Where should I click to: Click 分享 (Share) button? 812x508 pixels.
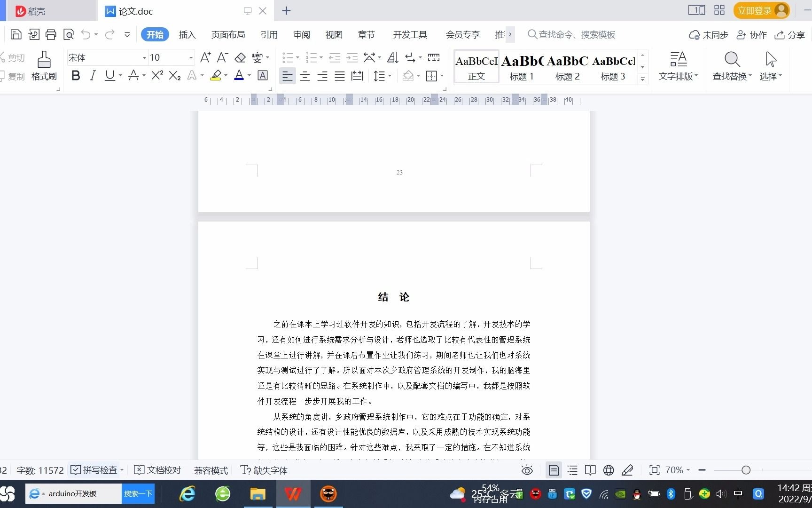point(790,35)
